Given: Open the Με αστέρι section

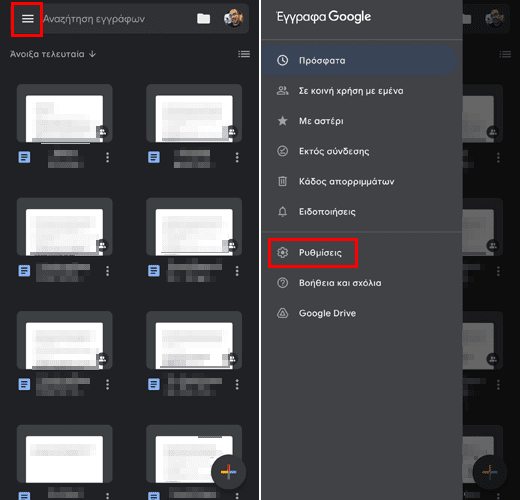Looking at the screenshot, I should coord(362,121).
